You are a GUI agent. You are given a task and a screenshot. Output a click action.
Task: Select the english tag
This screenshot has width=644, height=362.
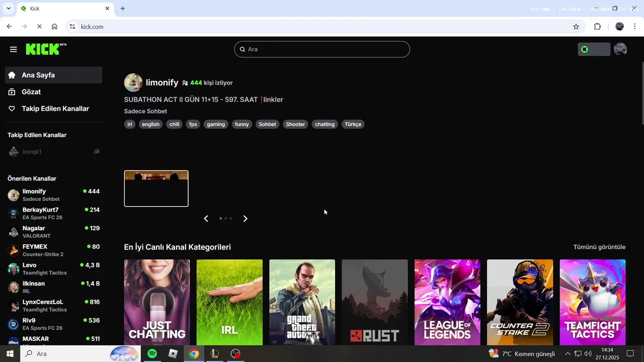point(150,124)
